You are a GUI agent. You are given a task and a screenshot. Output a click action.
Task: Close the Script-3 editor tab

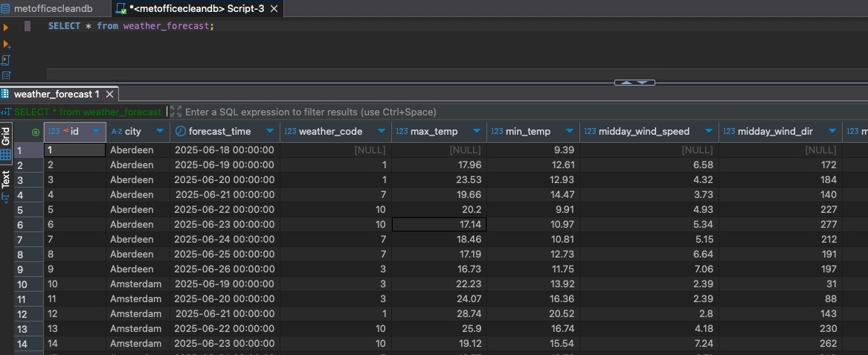coord(274,9)
